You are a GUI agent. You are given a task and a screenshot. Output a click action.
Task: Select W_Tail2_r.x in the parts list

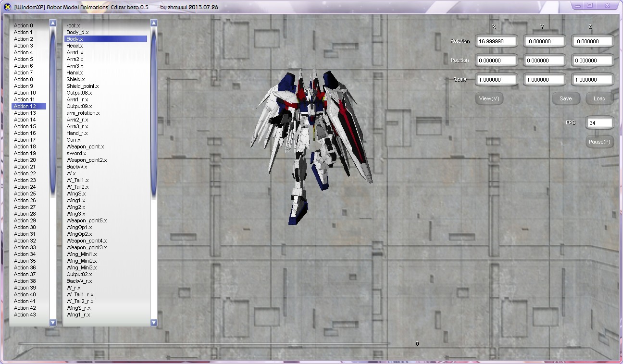pyautogui.click(x=106, y=301)
